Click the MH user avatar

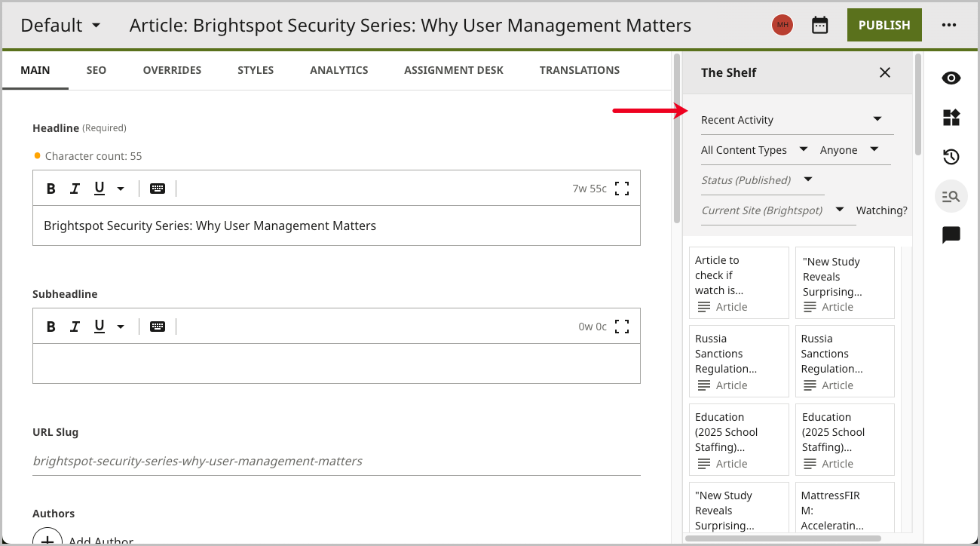coord(782,25)
